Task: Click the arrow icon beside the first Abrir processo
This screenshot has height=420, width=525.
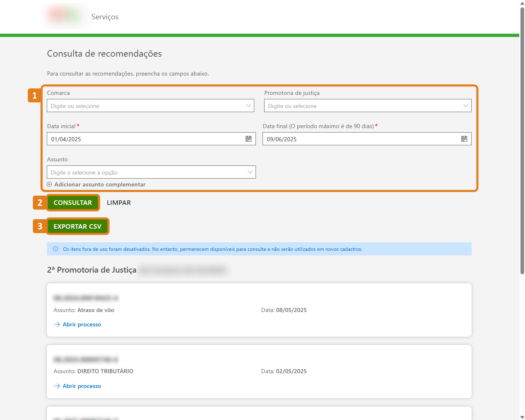Action: pyautogui.click(x=57, y=324)
